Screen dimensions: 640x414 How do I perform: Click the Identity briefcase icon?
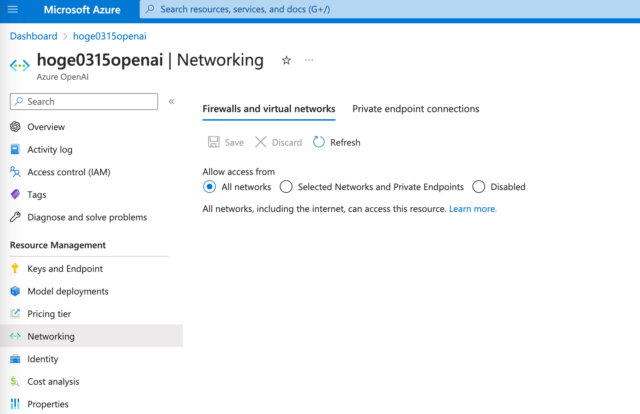coord(15,359)
